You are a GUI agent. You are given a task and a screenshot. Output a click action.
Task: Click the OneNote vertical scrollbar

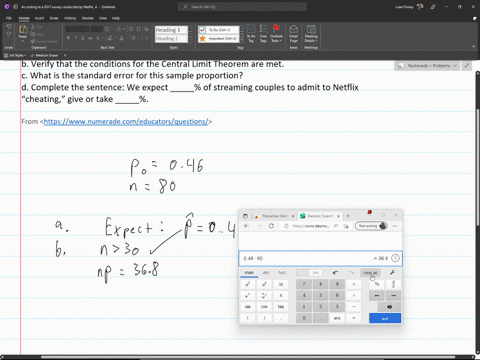click(477, 167)
